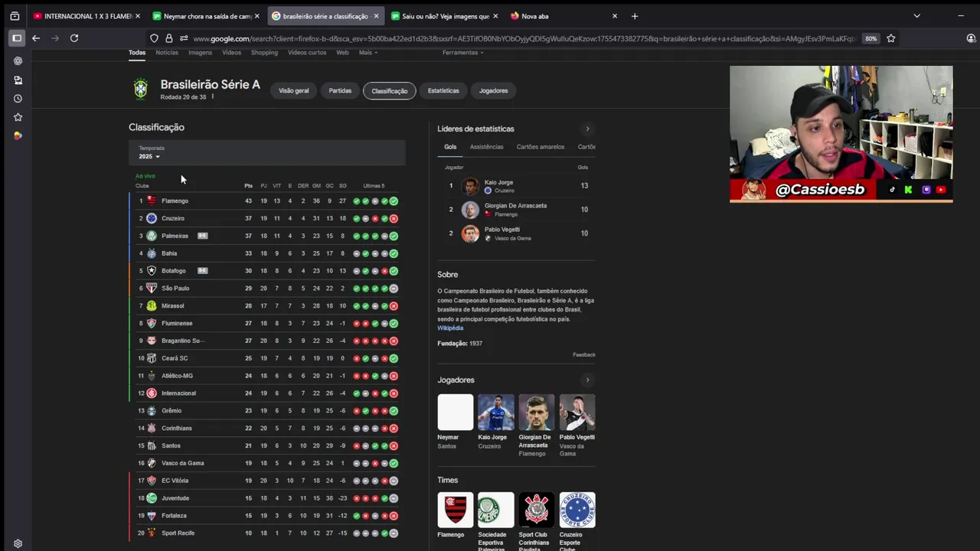980x551 pixels.
Task: Expand 'Líderes de estatísticas' with its chevron
Action: click(x=587, y=129)
